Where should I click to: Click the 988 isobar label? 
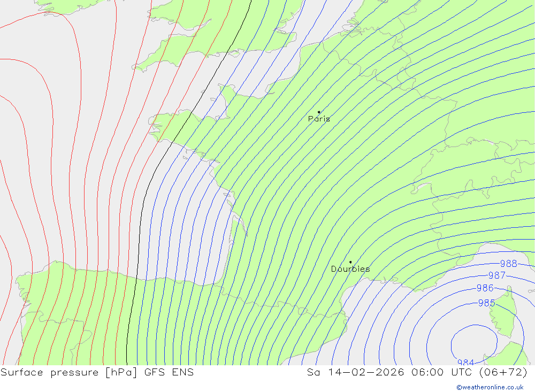coord(508,263)
